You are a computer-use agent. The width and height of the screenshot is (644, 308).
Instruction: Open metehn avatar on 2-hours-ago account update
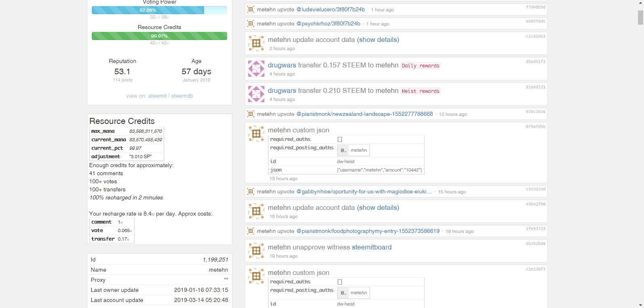click(256, 43)
